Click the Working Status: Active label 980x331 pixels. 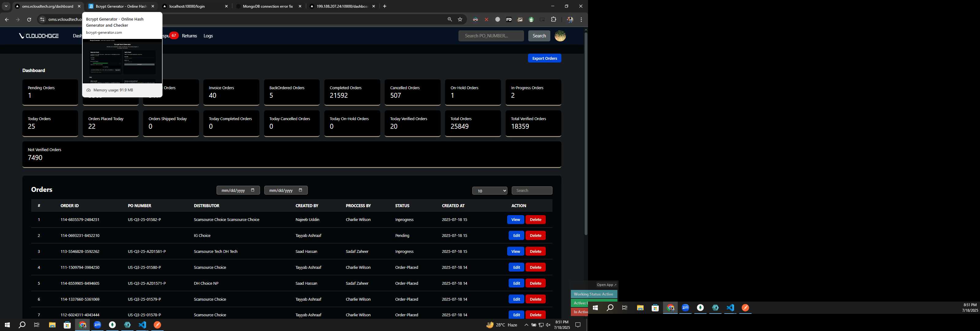[594, 294]
